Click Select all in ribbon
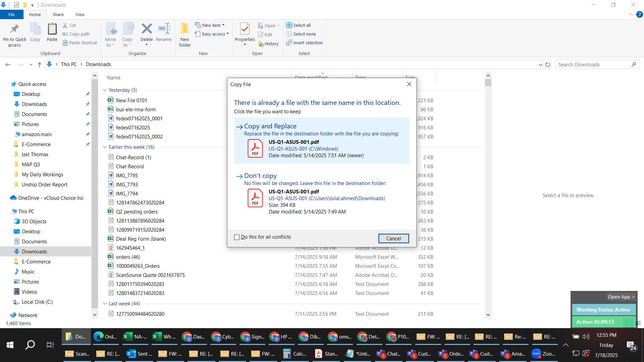 pyautogui.click(x=299, y=25)
